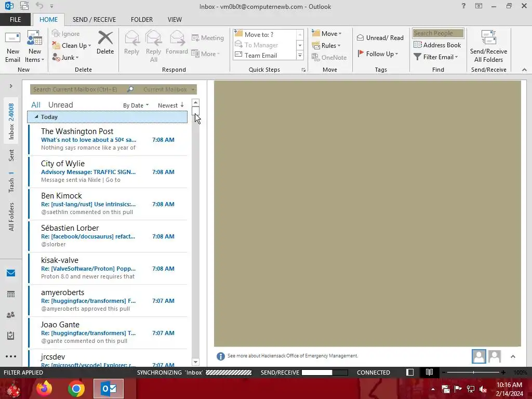Toggle Unread/Read status
Viewport: 532px width, 399px height.
pyautogui.click(x=380, y=37)
